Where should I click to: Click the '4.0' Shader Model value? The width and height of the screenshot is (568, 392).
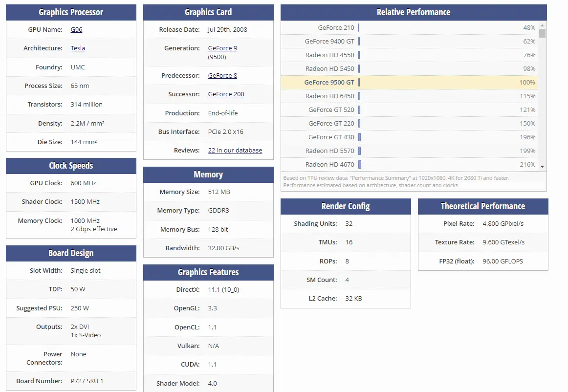click(212, 384)
